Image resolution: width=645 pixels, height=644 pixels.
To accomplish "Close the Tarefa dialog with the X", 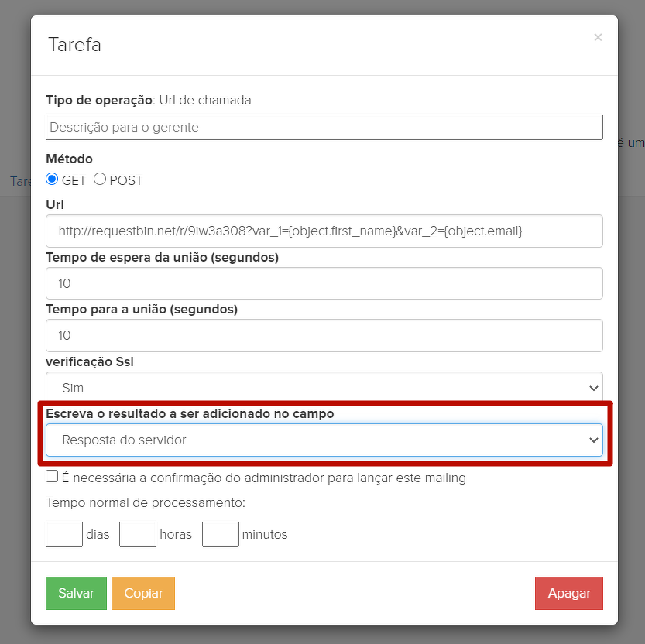I will coord(598,37).
